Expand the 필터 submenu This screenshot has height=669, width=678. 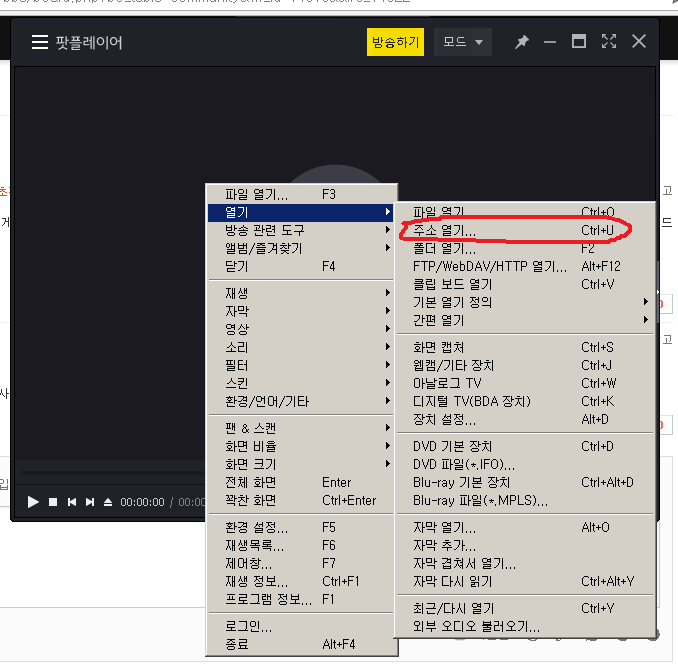click(301, 365)
